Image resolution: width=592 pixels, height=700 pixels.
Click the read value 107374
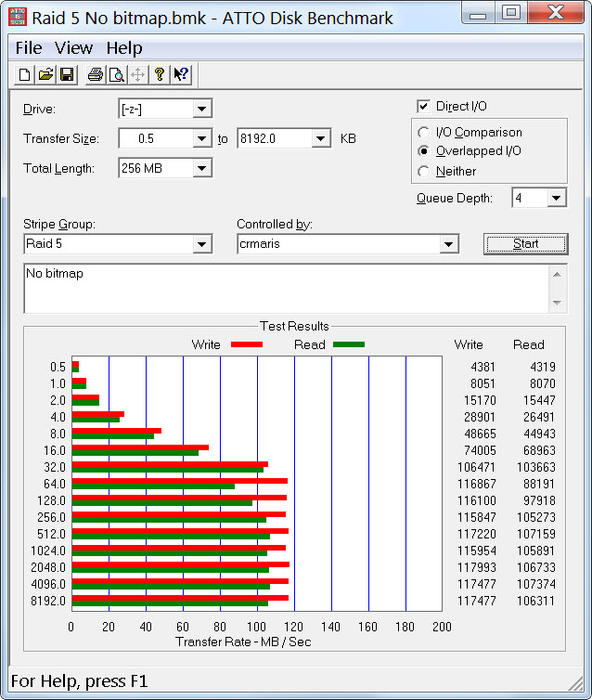point(535,584)
